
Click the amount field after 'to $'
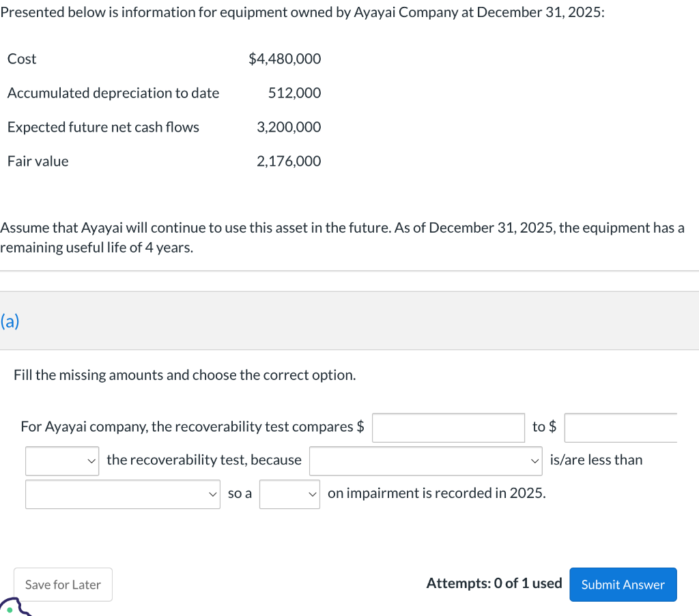[x=620, y=428]
